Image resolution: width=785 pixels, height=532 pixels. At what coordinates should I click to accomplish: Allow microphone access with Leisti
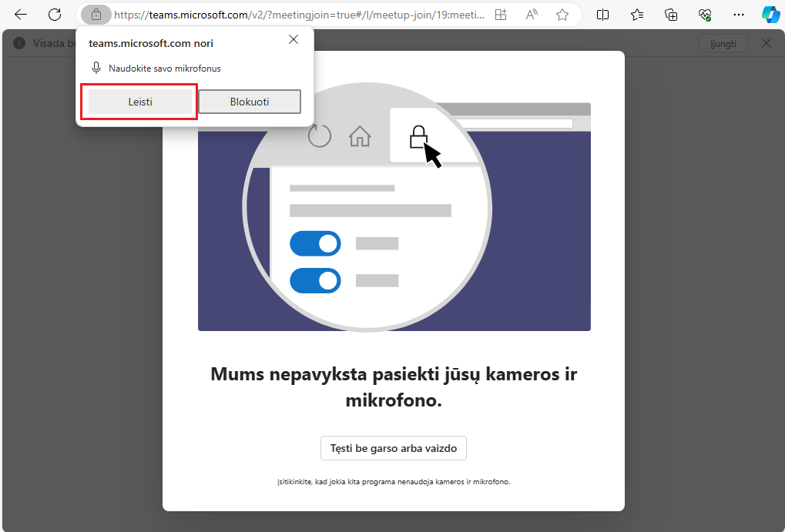(139, 102)
